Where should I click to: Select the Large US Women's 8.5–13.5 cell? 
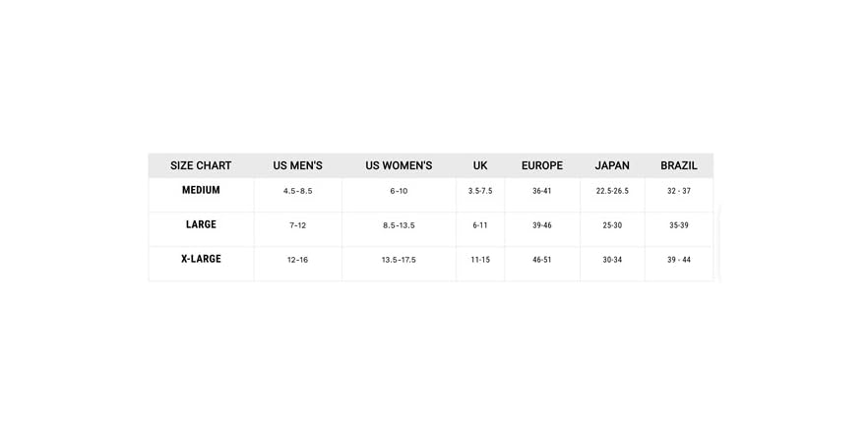click(x=399, y=225)
